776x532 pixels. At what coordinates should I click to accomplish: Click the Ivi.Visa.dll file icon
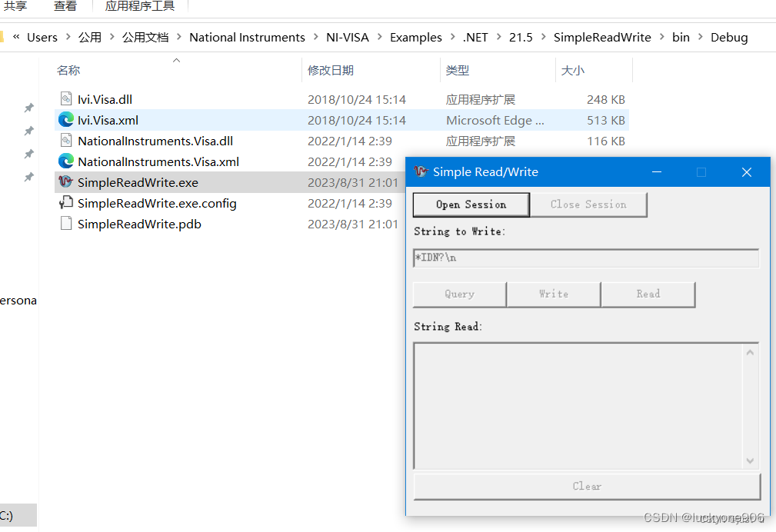[x=66, y=99]
